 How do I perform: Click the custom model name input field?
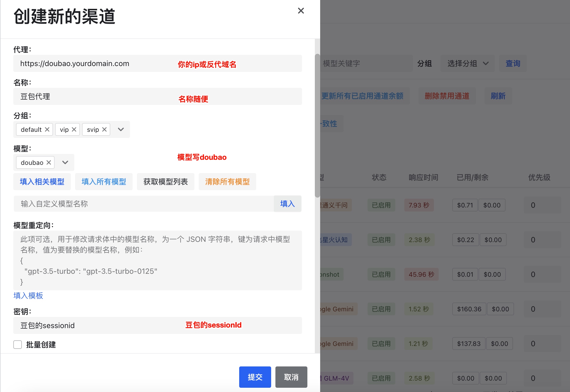coord(144,204)
